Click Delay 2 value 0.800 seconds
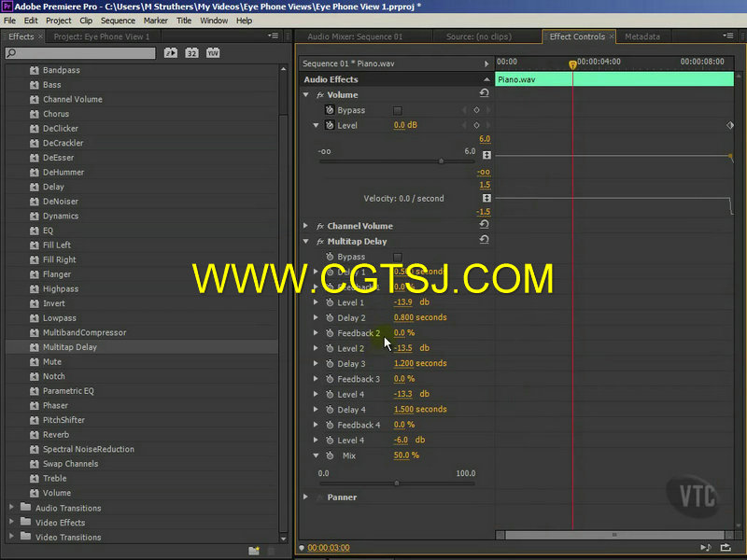Viewport: 747px width, 560px height. (420, 317)
